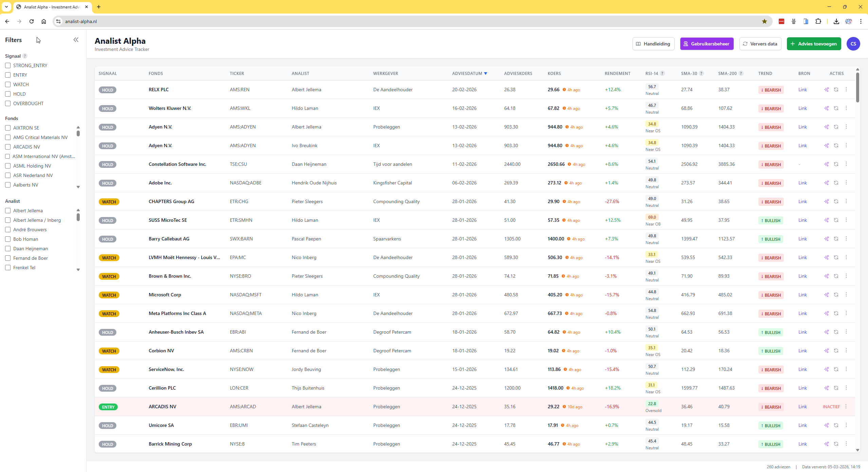Click the SMA-200 info icon
The height and width of the screenshot is (472, 868).
[741, 73]
